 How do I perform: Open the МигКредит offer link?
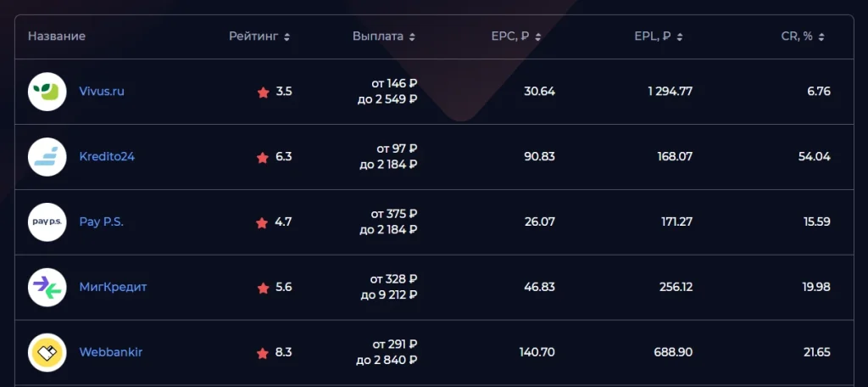(x=113, y=287)
